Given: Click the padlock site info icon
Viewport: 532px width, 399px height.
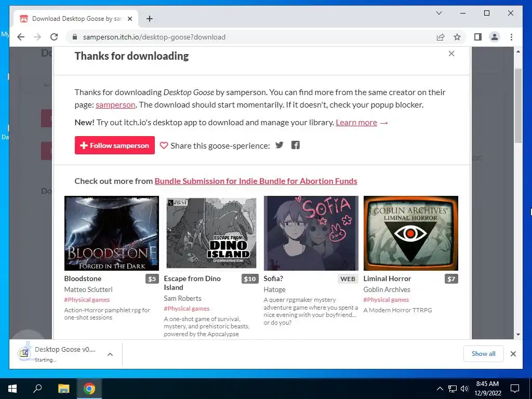Looking at the screenshot, I should [x=75, y=37].
